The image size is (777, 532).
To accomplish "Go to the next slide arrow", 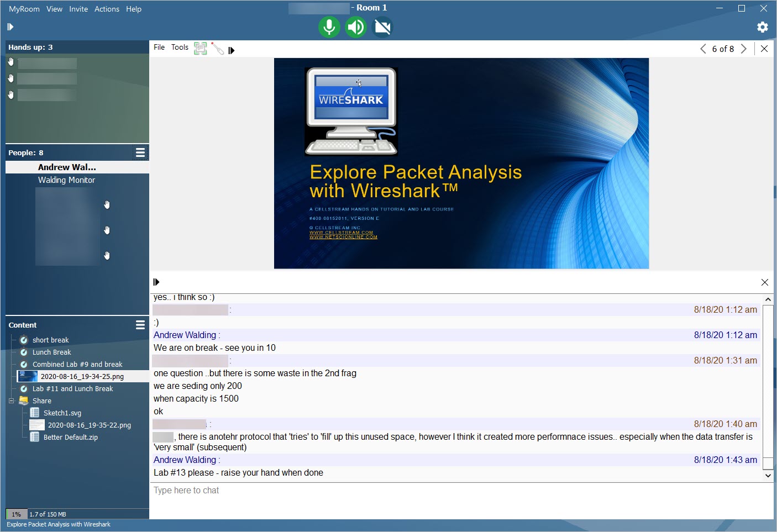I will coord(744,49).
